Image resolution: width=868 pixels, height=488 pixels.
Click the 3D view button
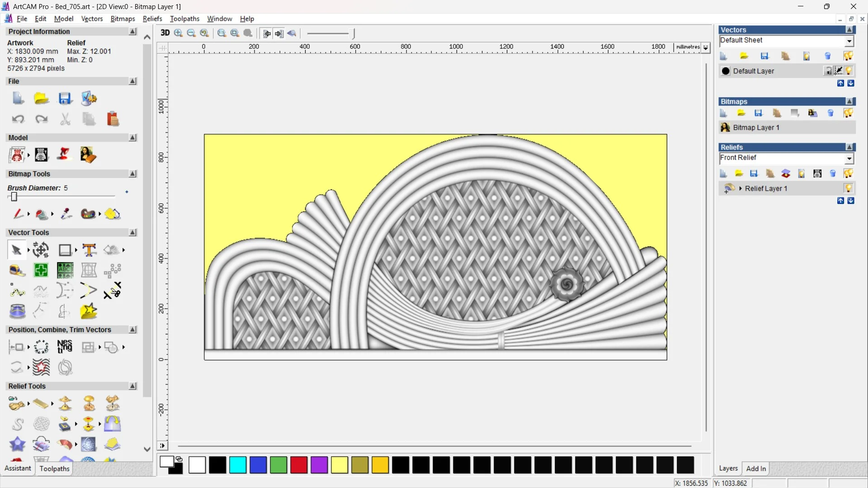coord(165,33)
